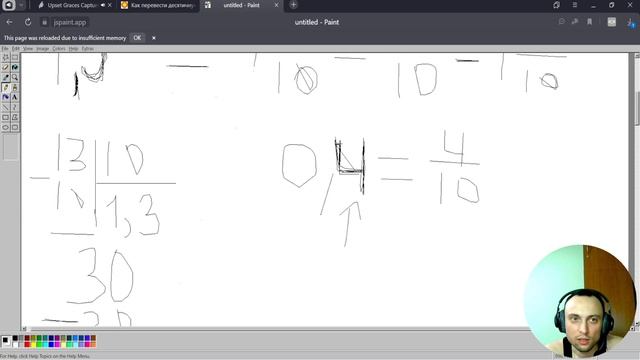Choose the Rounded Rectangle tool
This screenshot has width=640, height=360.
coord(15,127)
